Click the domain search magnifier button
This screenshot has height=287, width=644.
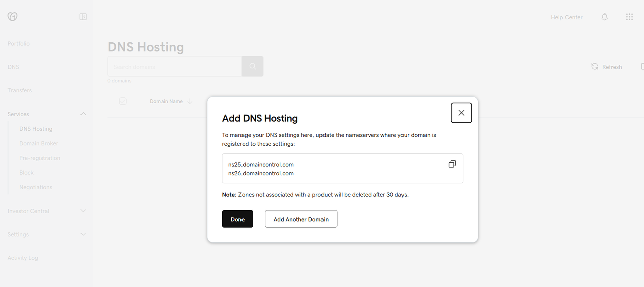tap(253, 66)
